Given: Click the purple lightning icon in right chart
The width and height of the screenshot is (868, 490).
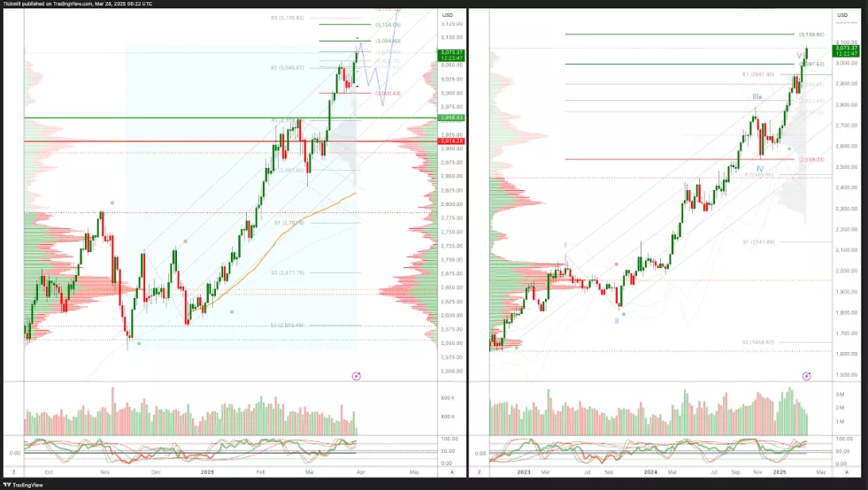Looking at the screenshot, I should [x=806, y=376].
